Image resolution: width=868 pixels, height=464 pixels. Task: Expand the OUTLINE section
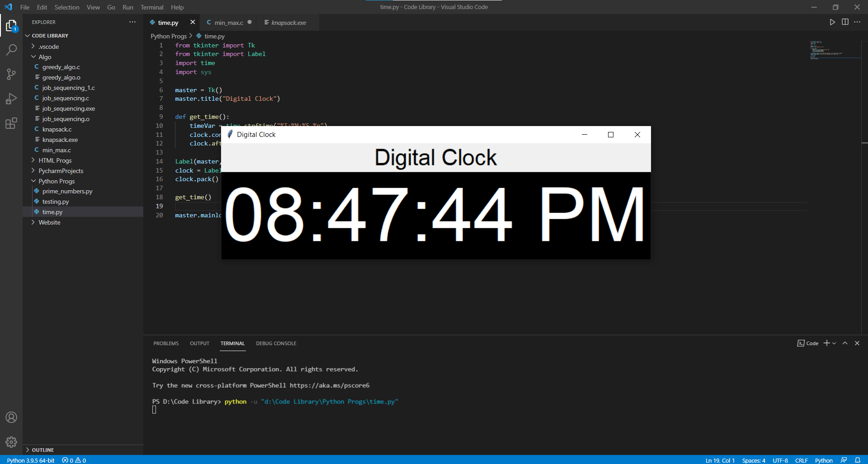[83, 450]
